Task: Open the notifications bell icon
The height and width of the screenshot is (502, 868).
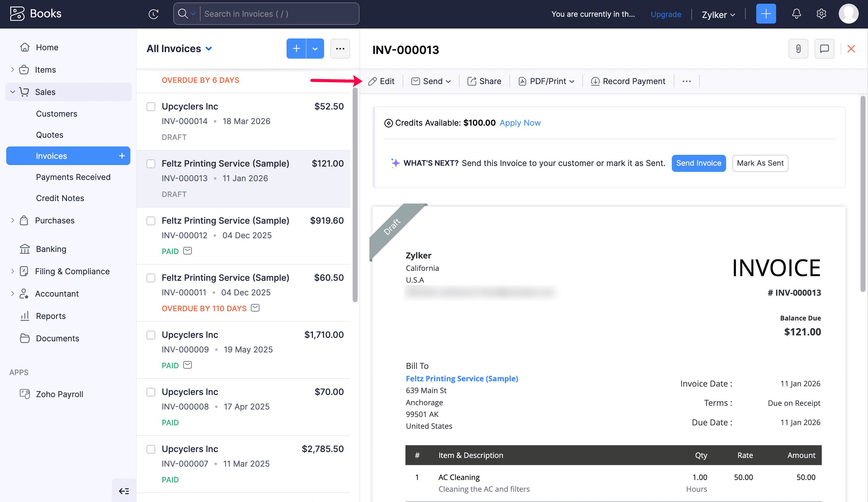Action: [x=796, y=14]
